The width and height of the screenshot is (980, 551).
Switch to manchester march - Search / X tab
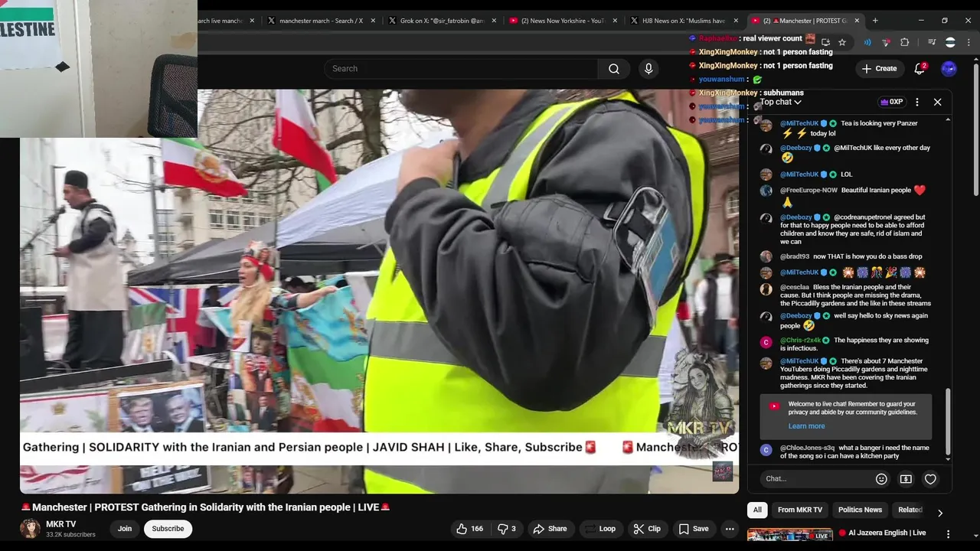point(321,21)
